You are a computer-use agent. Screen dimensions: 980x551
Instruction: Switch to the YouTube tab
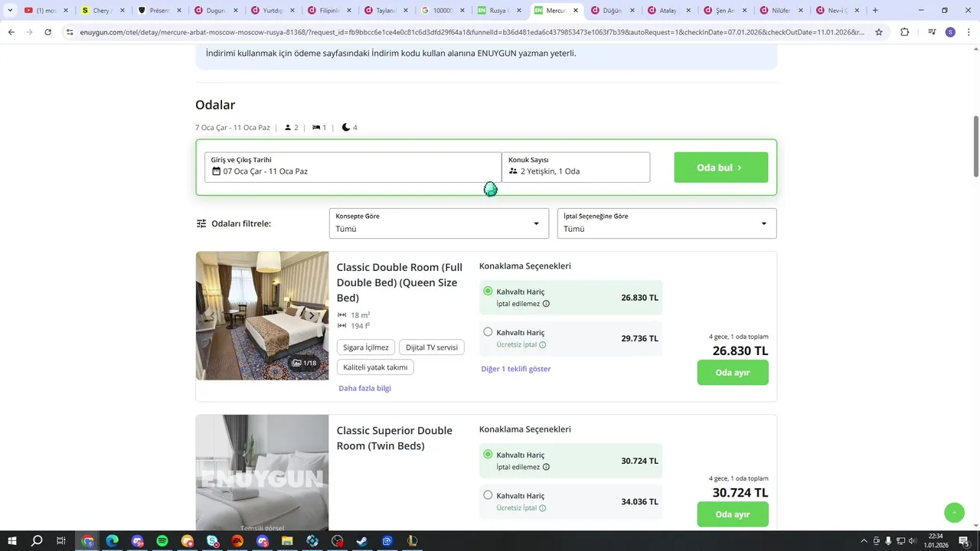click(x=46, y=11)
